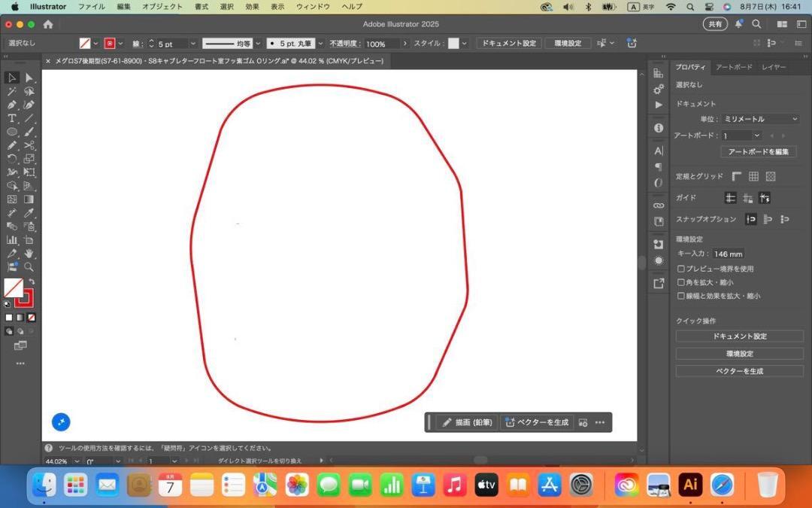Click the キー入力 146 mm field
The image size is (812, 508).
pos(728,254)
